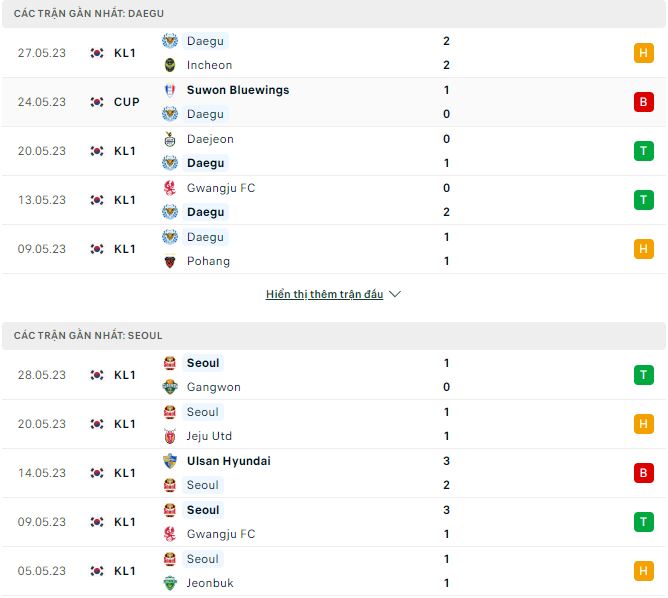Click the Gangwon team logo
The image size is (668, 598).
[170, 387]
